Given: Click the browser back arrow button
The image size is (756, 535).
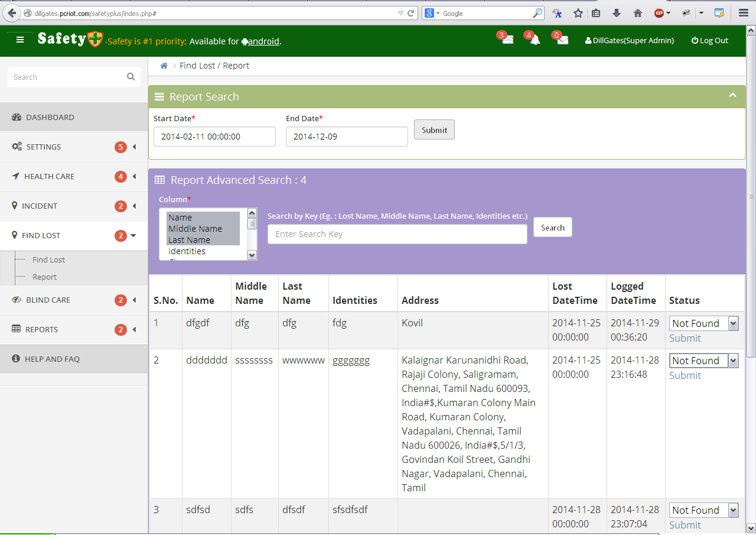Looking at the screenshot, I should tap(12, 13).
